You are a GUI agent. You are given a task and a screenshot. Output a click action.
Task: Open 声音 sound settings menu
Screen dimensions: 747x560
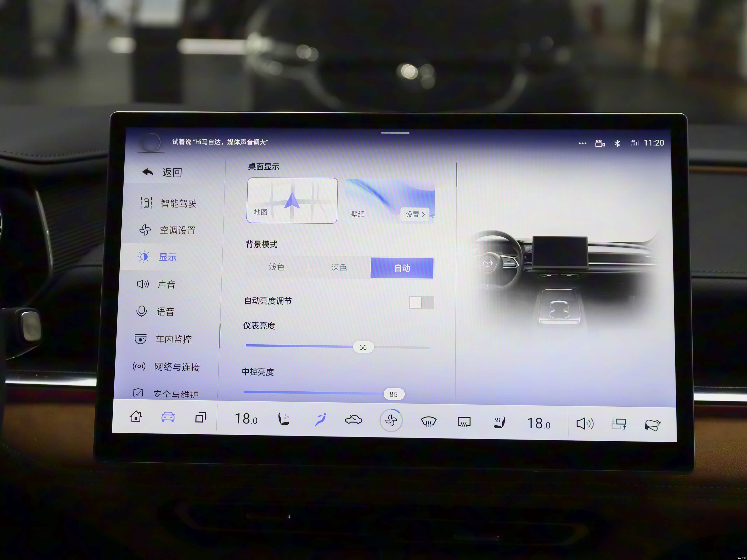click(x=166, y=284)
